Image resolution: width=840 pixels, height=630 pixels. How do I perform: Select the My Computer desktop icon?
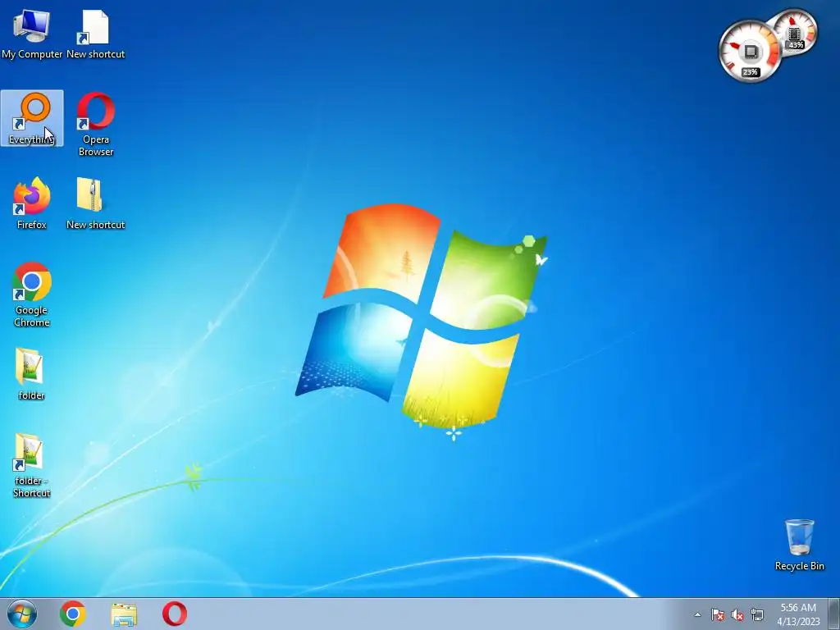pyautogui.click(x=32, y=33)
